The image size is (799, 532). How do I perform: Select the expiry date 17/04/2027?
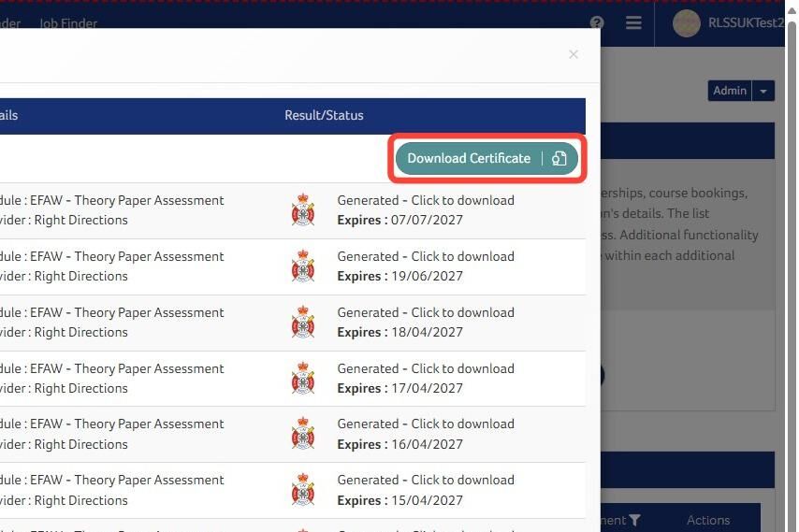427,388
